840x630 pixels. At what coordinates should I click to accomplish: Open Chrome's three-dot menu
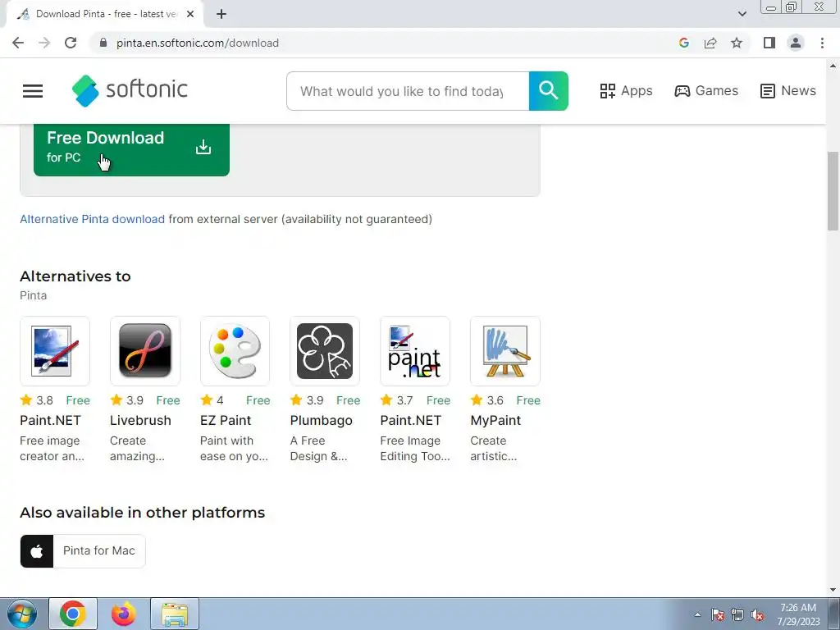822,43
